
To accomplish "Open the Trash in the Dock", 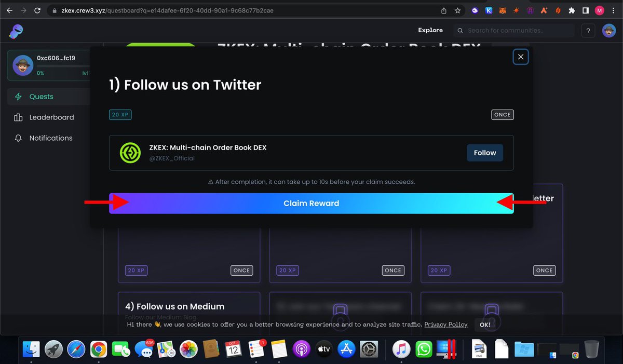I will click(592, 349).
